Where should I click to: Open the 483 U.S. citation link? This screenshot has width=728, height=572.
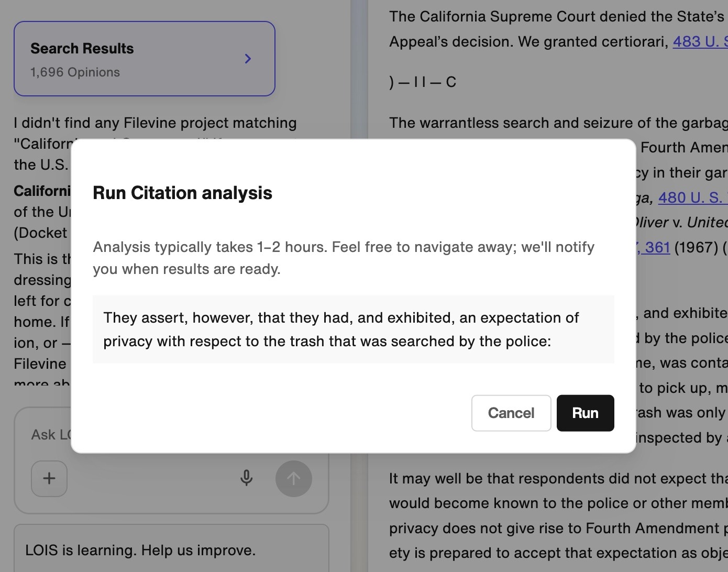700,42
